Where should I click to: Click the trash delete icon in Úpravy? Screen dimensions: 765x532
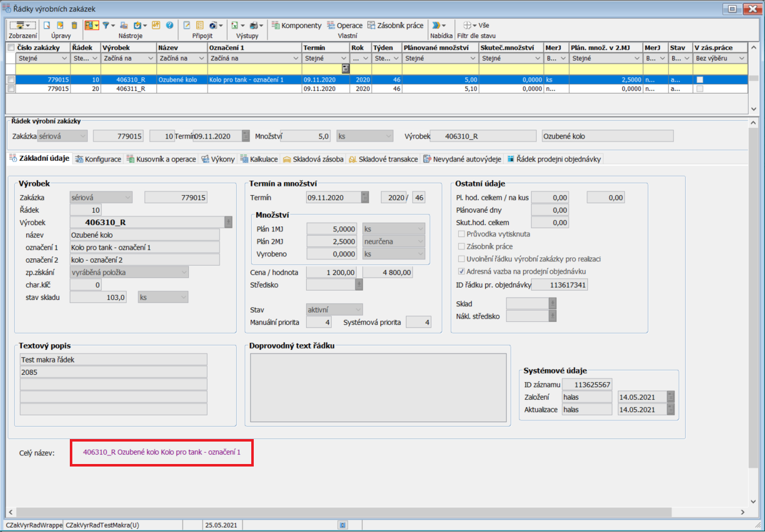[74, 26]
